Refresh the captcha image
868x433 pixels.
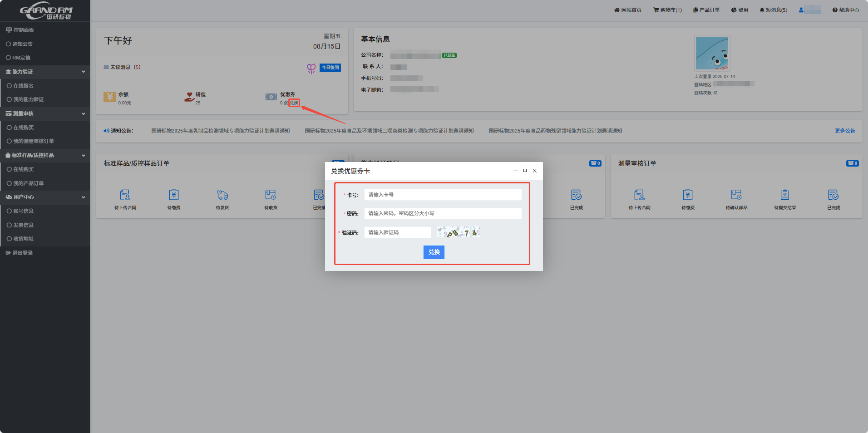(x=458, y=232)
